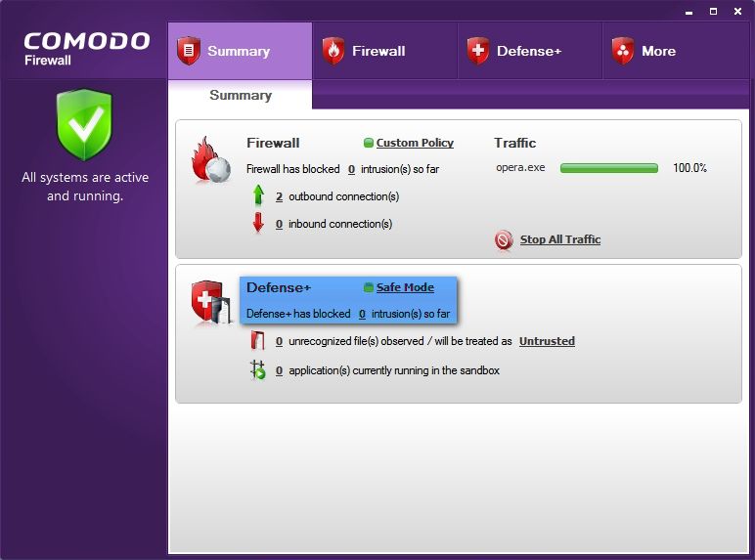
Task: Click the highlighted Defense+ heading
Action: click(279, 287)
